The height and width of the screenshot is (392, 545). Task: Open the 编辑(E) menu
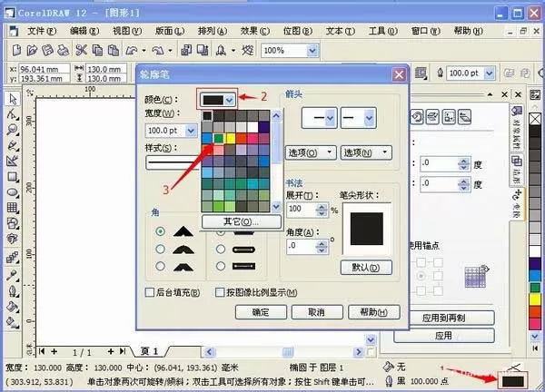point(84,31)
